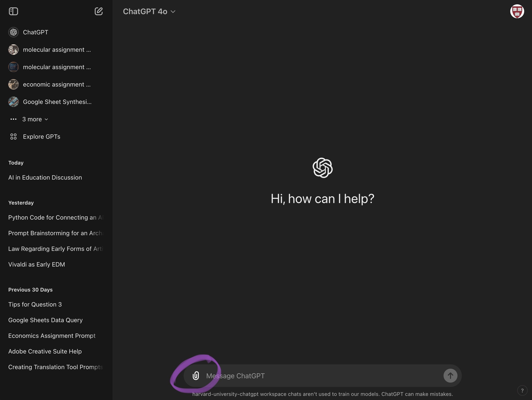532x400 pixels.
Task: Open the economic assignment GPT
Action: (x=57, y=84)
